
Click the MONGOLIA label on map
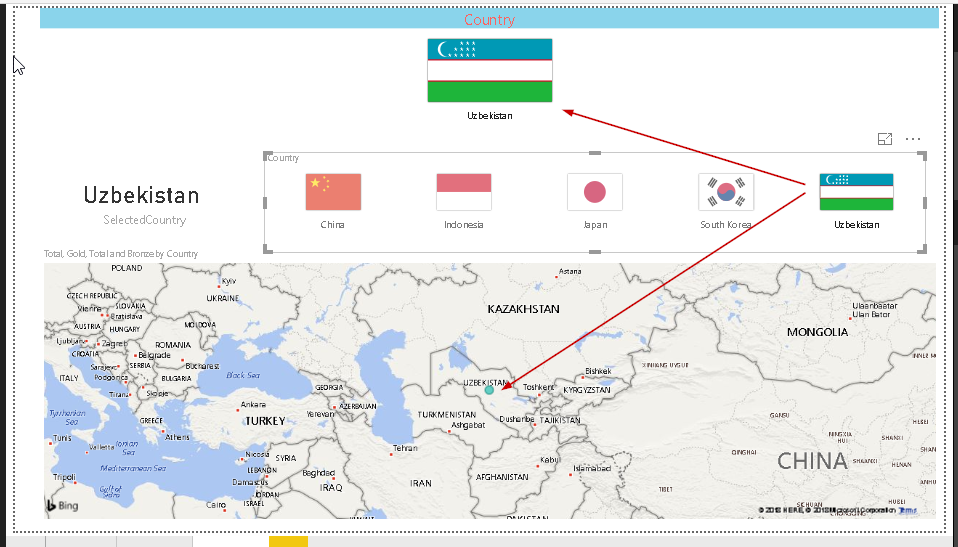click(817, 332)
